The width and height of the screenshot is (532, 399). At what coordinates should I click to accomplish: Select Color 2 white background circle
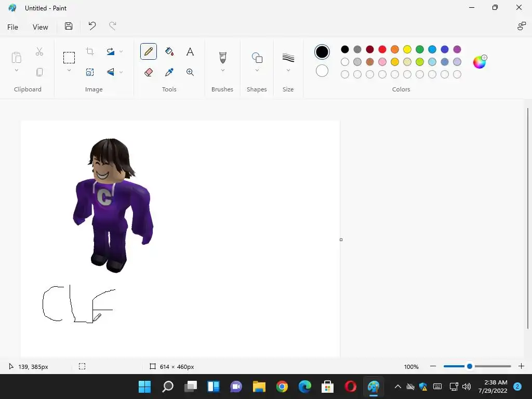click(x=322, y=71)
